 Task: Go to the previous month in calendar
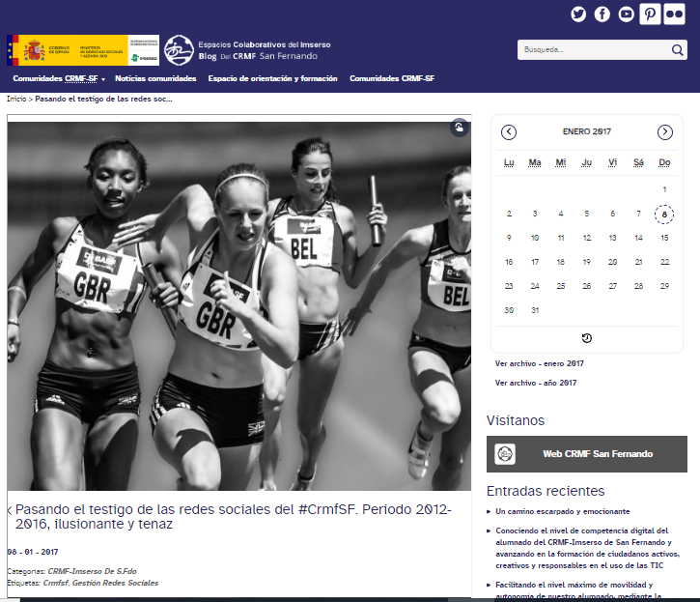click(x=509, y=132)
